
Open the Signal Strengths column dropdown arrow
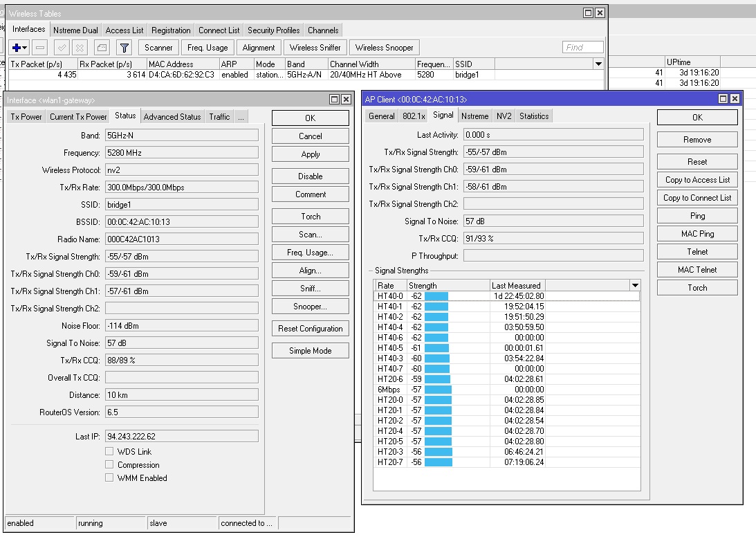click(x=635, y=286)
